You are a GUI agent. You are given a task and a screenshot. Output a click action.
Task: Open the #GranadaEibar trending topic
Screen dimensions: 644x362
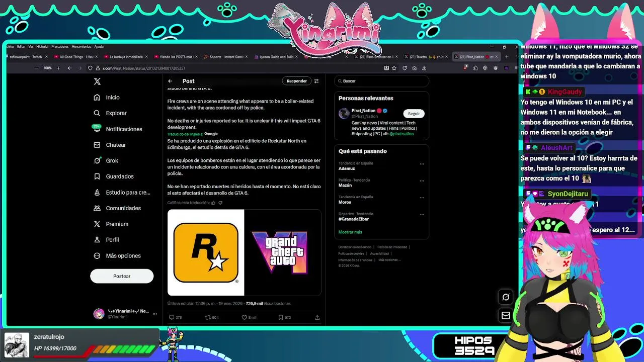354,219
